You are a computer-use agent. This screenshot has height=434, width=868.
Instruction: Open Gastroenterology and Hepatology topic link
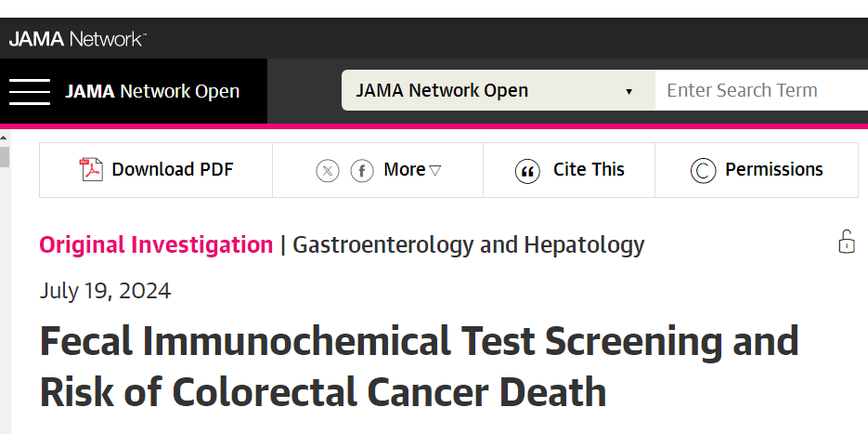pyautogui.click(x=468, y=244)
